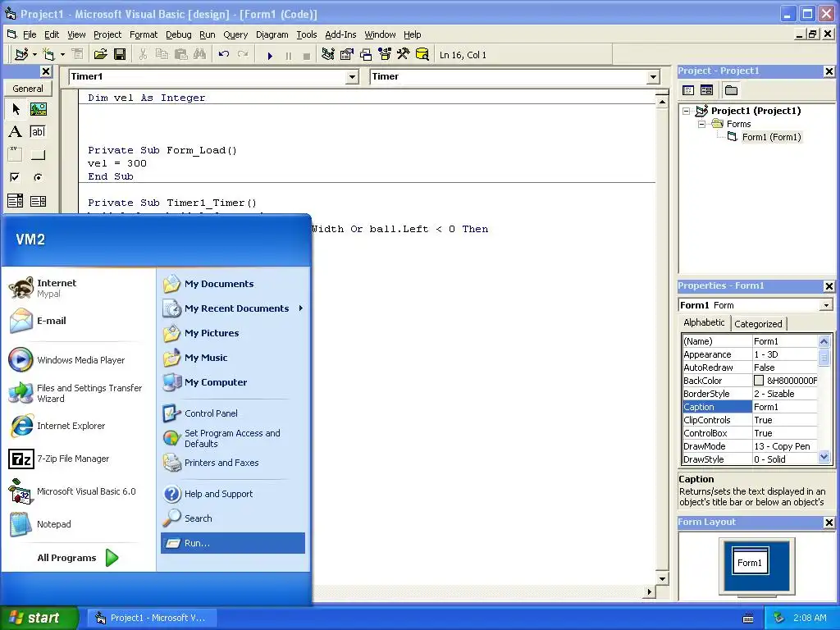Select the OptionButton control tool
840x630 pixels.
tap(38, 177)
